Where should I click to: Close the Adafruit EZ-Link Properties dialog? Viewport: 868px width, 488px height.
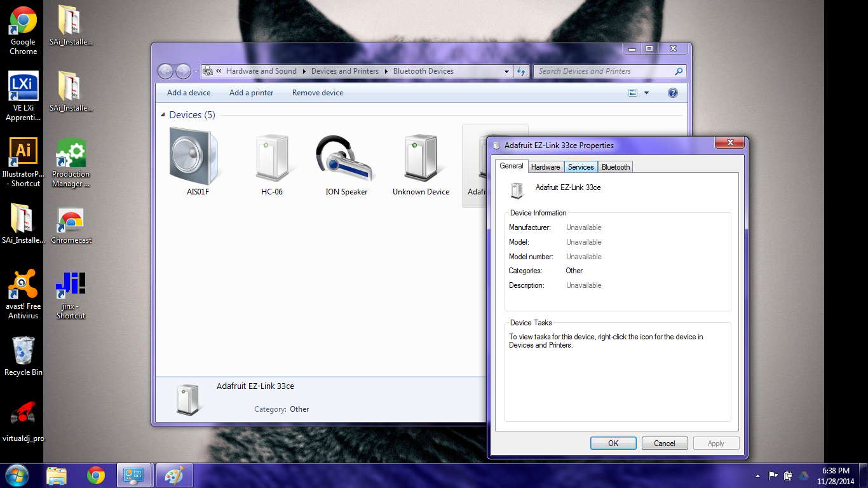(730, 142)
